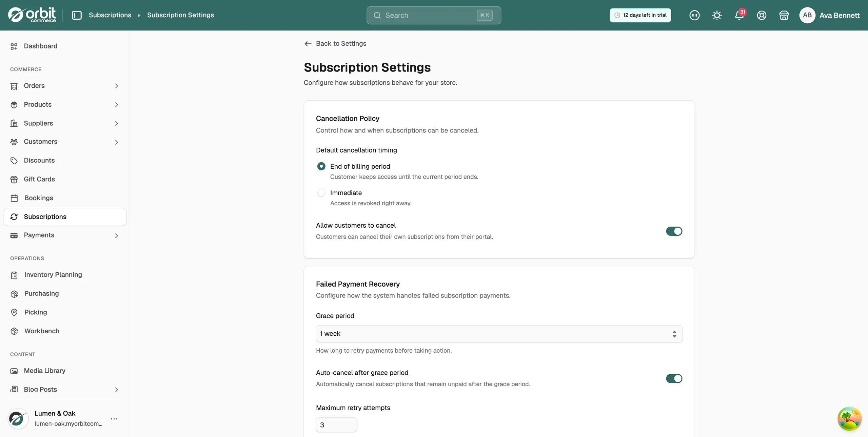
Task: Toggle Auto-cancel after grace period switch
Action: (674, 378)
